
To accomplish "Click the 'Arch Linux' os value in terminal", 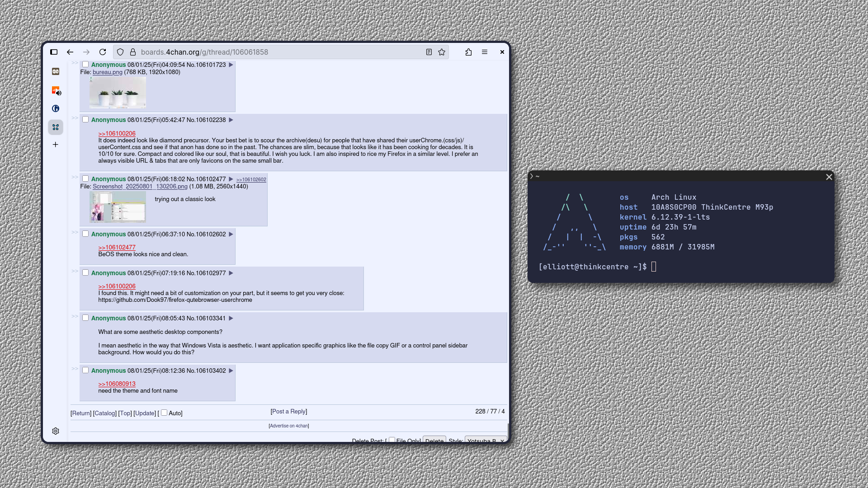I will 674,197.
